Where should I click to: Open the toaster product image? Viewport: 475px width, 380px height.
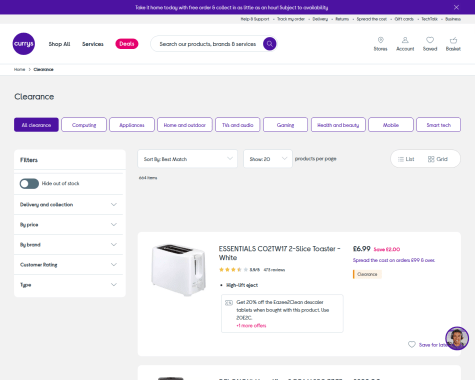pyautogui.click(x=179, y=270)
